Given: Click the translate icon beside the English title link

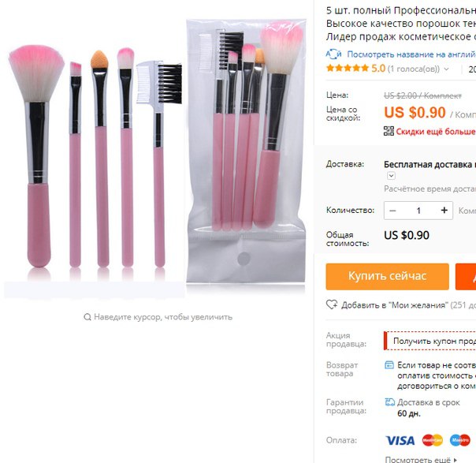Looking at the screenshot, I should [333, 54].
